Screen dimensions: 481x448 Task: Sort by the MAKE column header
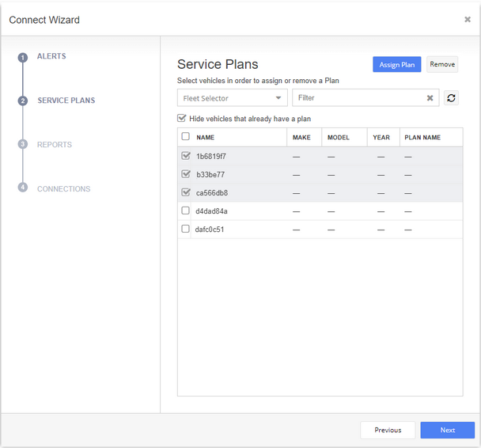click(301, 138)
